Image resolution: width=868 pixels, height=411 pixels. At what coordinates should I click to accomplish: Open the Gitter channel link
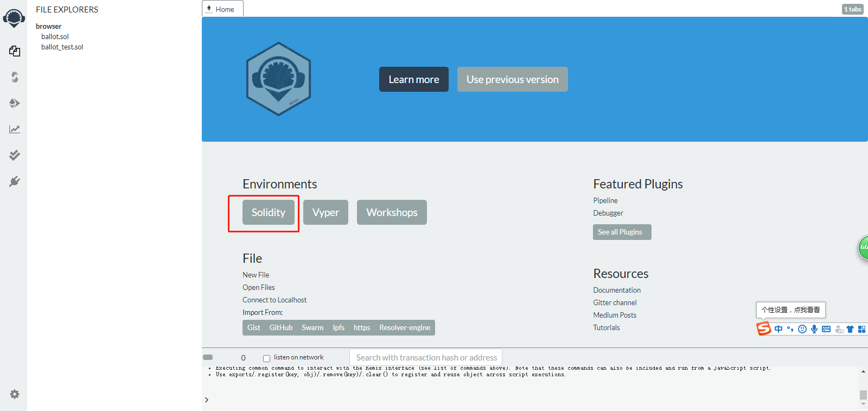[x=615, y=302]
